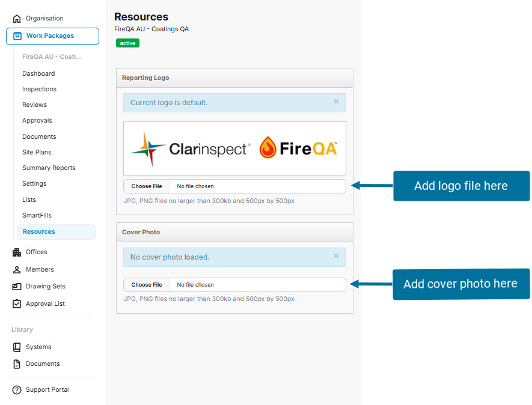This screenshot has width=532, height=405.
Task: Open the Site Plans section
Action: coord(37,152)
